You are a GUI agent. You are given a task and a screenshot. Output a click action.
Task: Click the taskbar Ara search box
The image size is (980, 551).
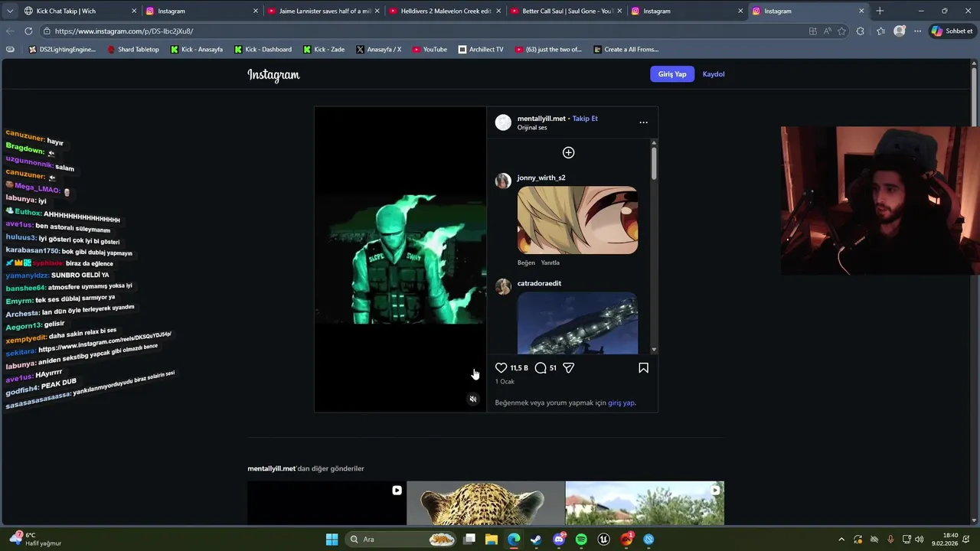pyautogui.click(x=401, y=540)
